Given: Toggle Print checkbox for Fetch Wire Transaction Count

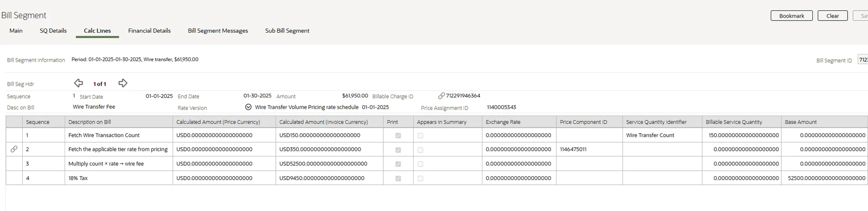Looking at the screenshot, I should pyautogui.click(x=398, y=135).
